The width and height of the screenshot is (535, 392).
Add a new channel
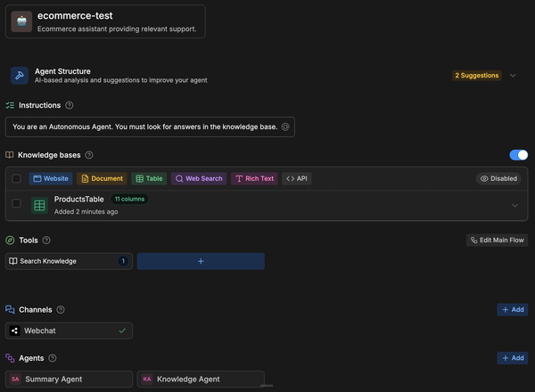click(x=512, y=310)
